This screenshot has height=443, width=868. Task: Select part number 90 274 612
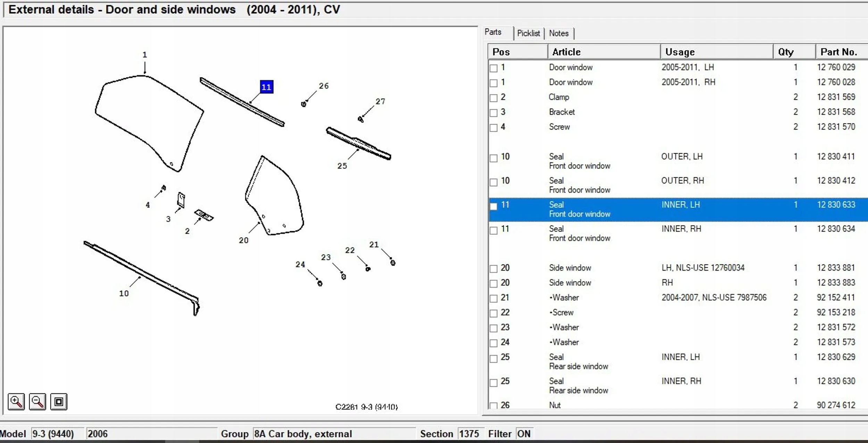click(x=836, y=405)
